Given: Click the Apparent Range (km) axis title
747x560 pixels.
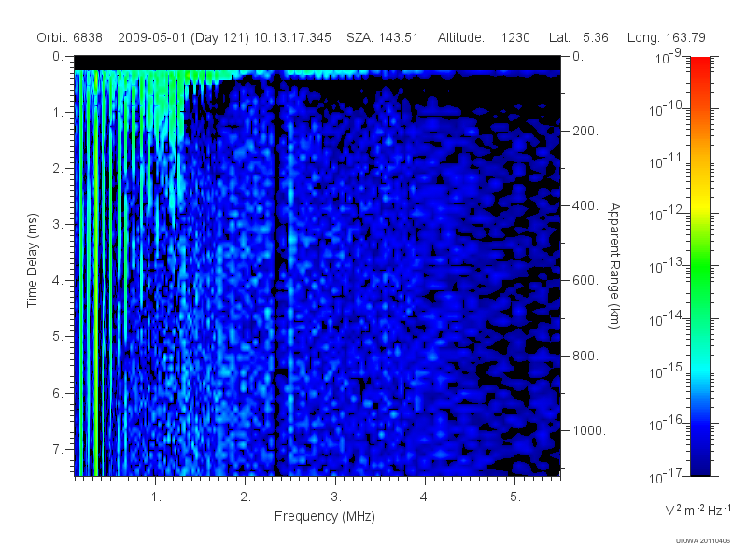Looking at the screenshot, I should [x=614, y=265].
